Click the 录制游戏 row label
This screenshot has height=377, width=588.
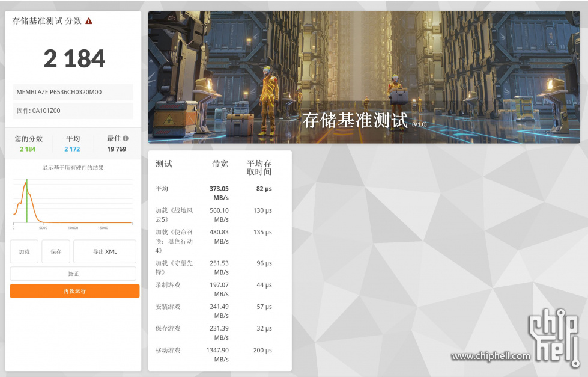[x=168, y=285]
